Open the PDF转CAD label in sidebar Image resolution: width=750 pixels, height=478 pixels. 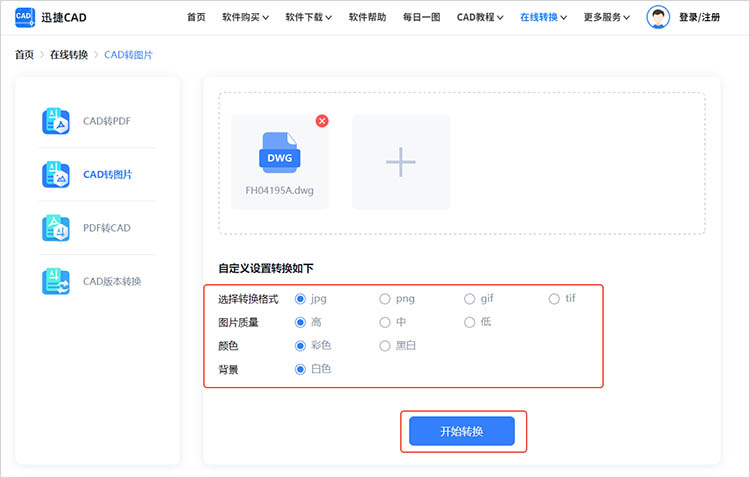107,228
